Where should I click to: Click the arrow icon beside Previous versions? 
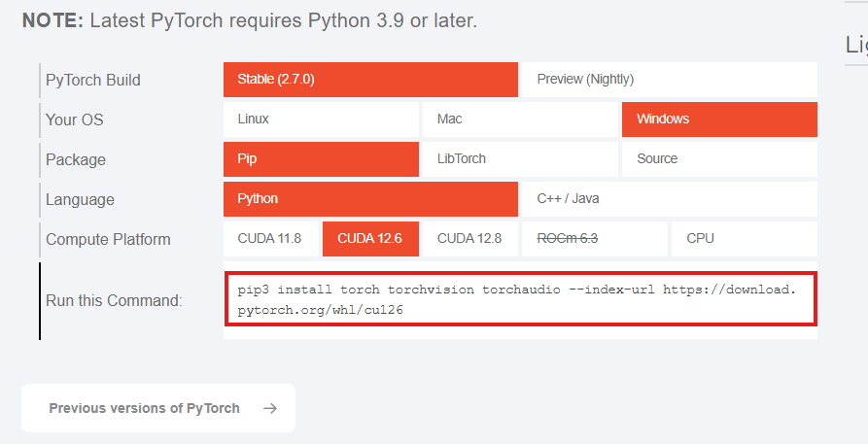269,409
